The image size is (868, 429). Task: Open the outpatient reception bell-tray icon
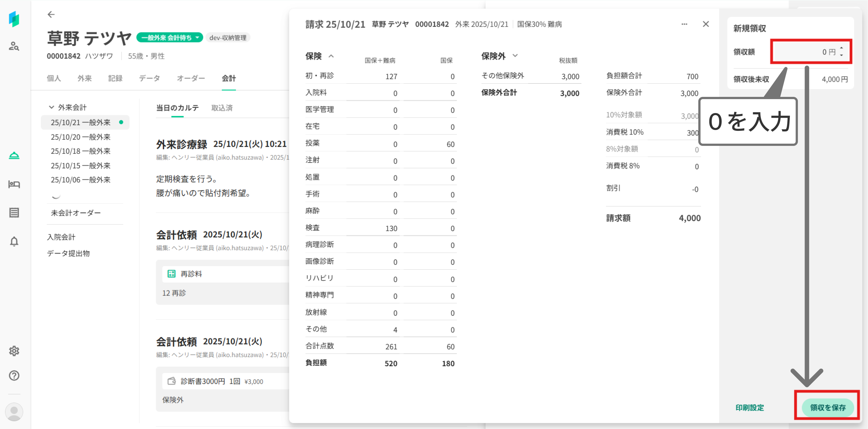14,155
